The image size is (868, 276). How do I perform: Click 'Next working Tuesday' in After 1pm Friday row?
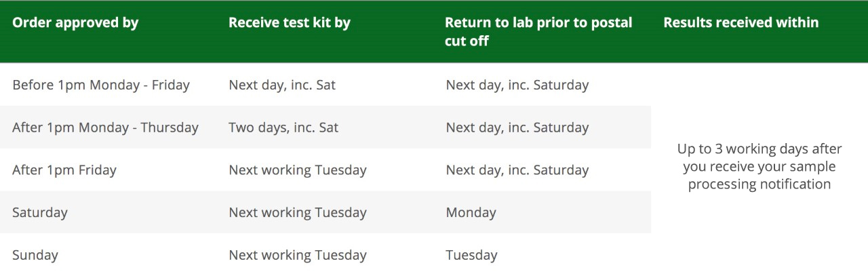coord(298,170)
